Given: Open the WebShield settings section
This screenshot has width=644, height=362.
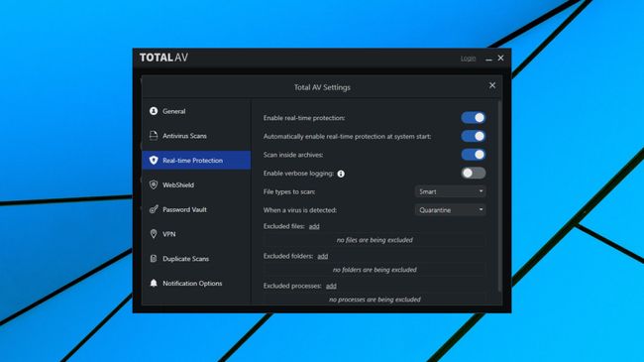Looking at the screenshot, I should tap(196, 184).
